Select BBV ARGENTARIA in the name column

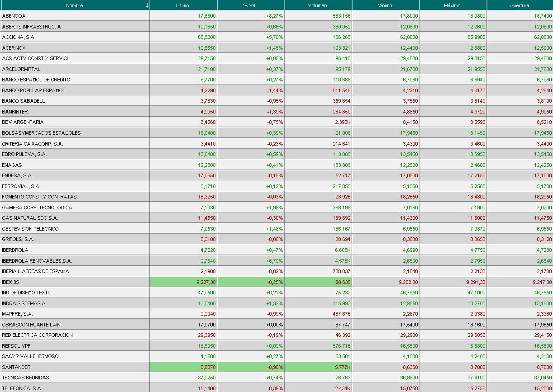[x=23, y=122]
